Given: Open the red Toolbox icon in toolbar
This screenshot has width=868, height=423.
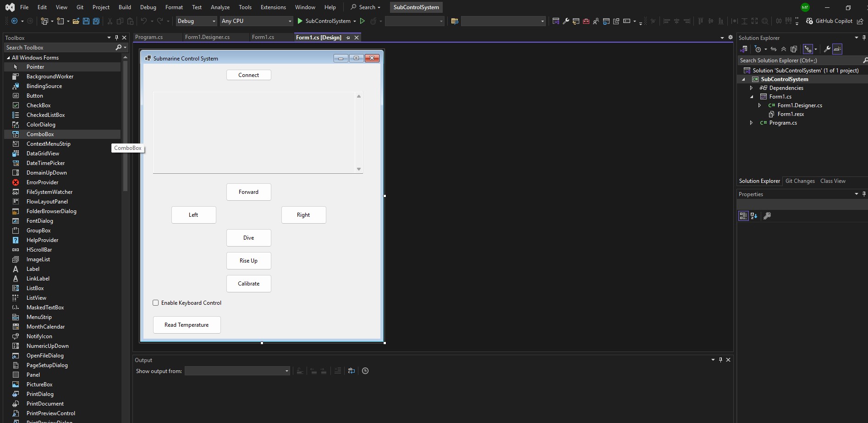Looking at the screenshot, I should [586, 21].
